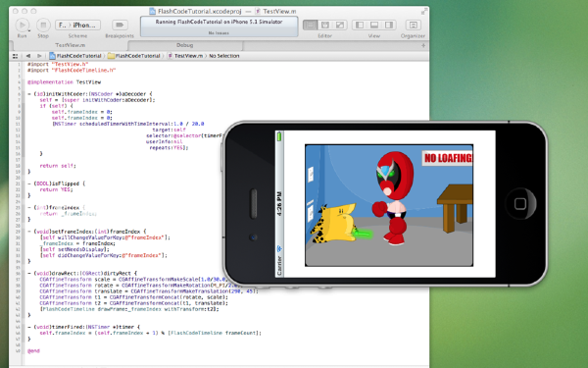Open FlashCodeTutorial project in jump bar
The height and width of the screenshot is (368, 588).
pyautogui.click(x=75, y=56)
